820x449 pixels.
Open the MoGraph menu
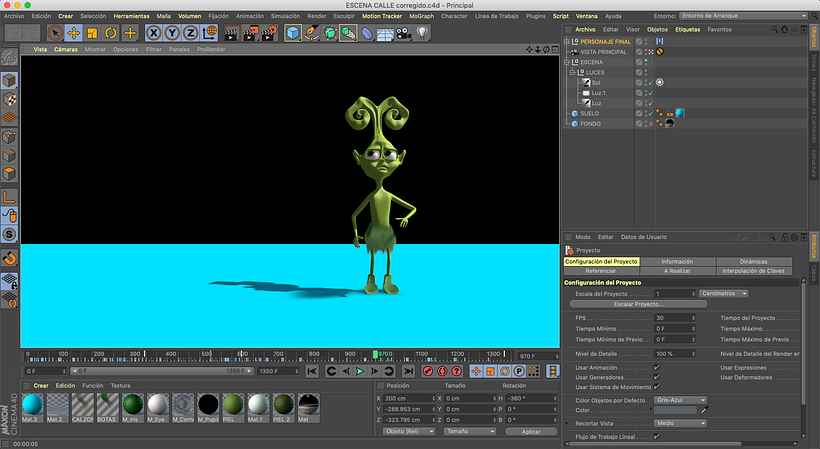pos(422,16)
